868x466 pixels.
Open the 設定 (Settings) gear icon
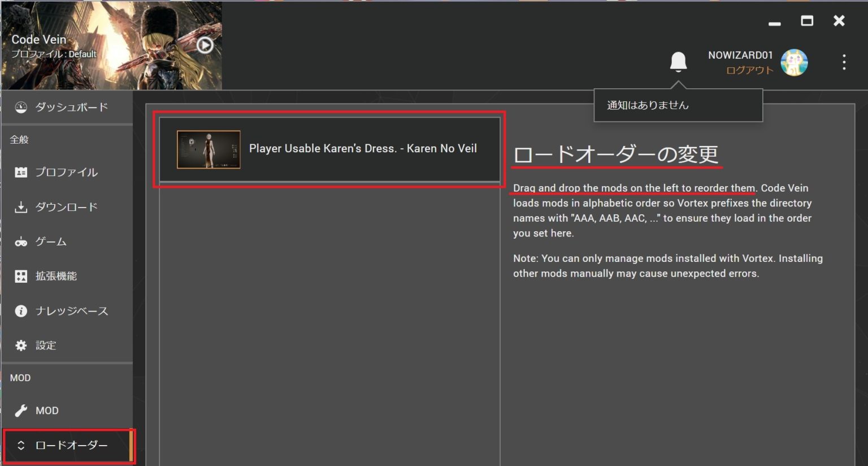tap(21, 345)
